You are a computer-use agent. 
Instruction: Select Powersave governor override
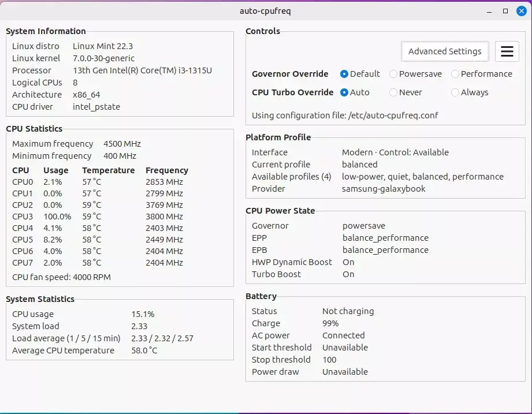click(415, 74)
